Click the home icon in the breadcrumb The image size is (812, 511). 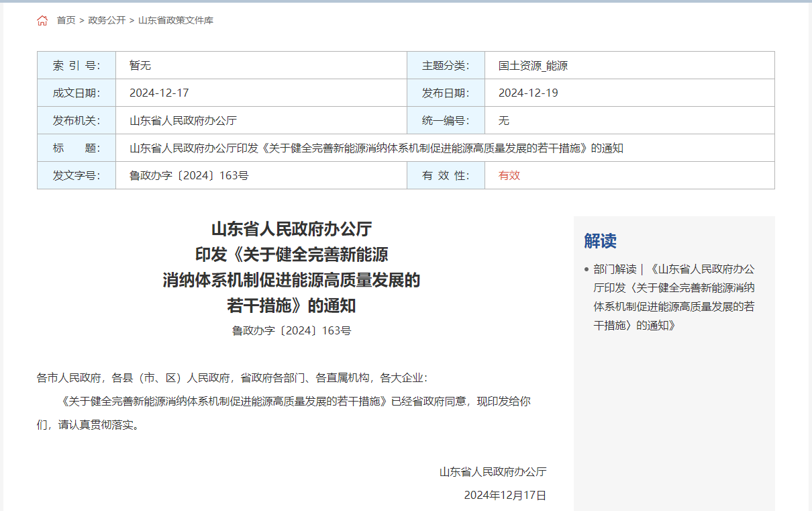pos(42,21)
